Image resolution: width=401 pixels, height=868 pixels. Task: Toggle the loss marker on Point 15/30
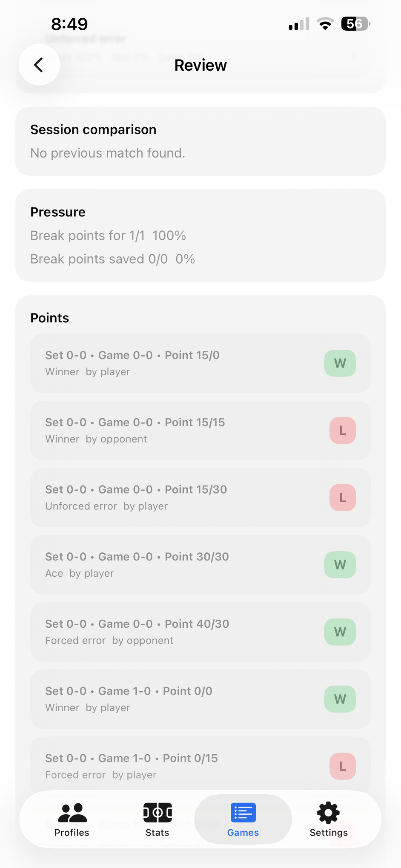click(x=342, y=497)
